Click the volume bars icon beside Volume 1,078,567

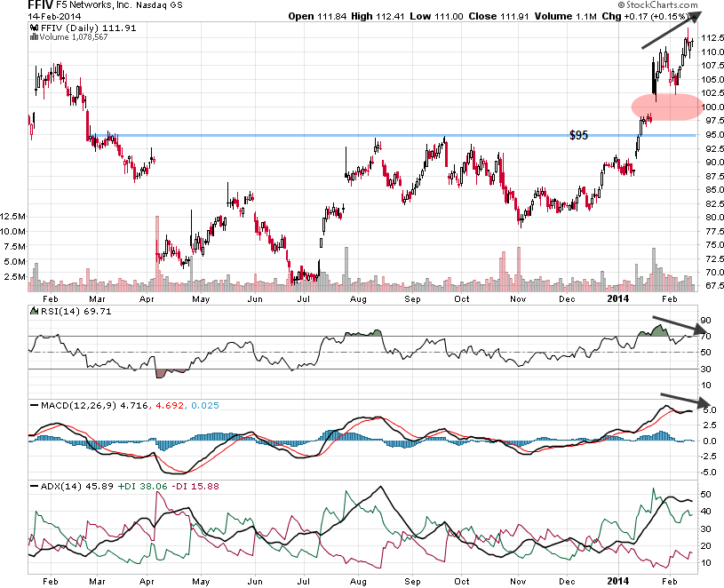[34, 37]
